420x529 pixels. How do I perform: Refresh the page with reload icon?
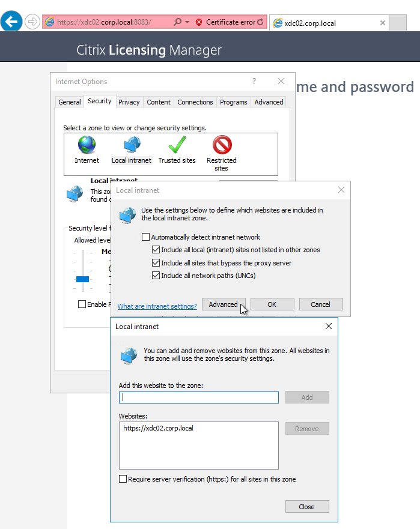260,22
